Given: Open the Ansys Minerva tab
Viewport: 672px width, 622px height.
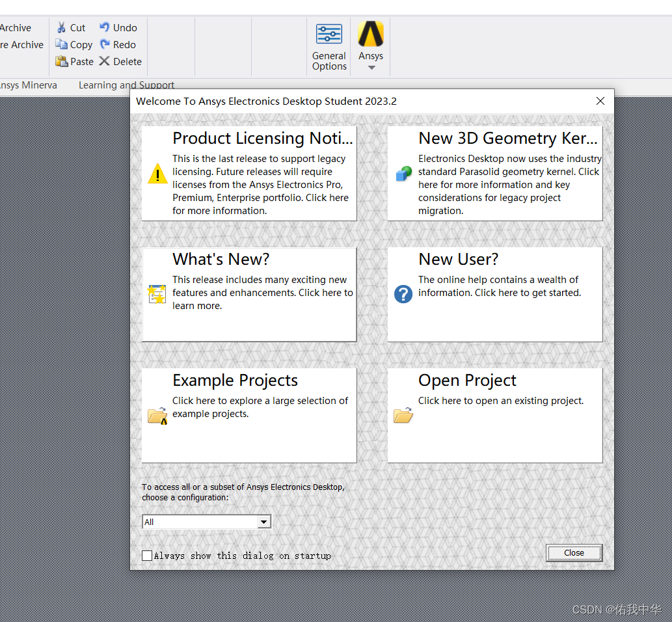Looking at the screenshot, I should 28,85.
